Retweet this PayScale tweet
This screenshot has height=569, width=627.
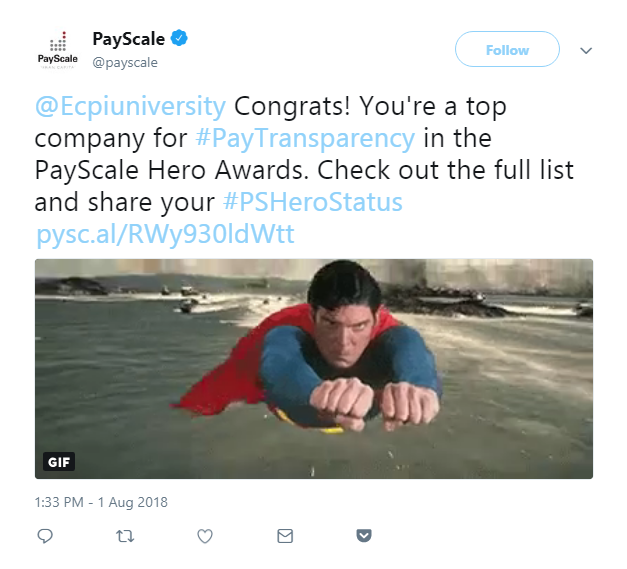coord(125,537)
